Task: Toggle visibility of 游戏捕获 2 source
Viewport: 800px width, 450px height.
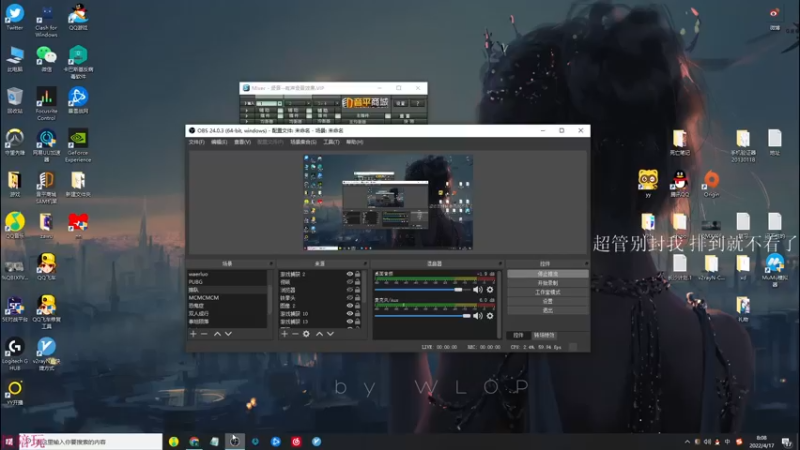Action: click(x=350, y=274)
